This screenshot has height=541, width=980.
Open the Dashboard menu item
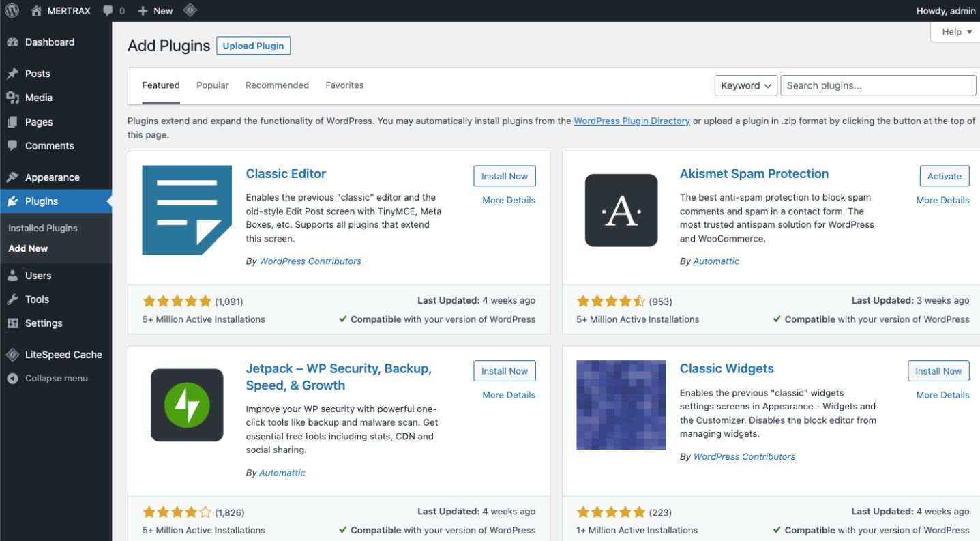point(56,42)
